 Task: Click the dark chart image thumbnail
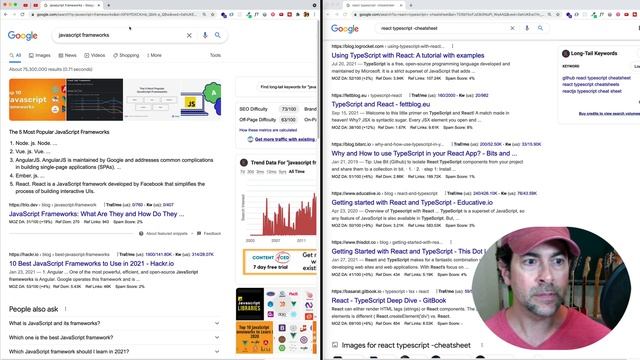point(95,100)
